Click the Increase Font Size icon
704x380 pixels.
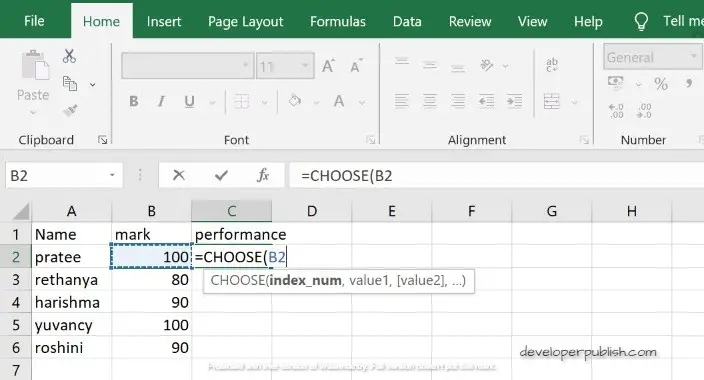point(328,66)
